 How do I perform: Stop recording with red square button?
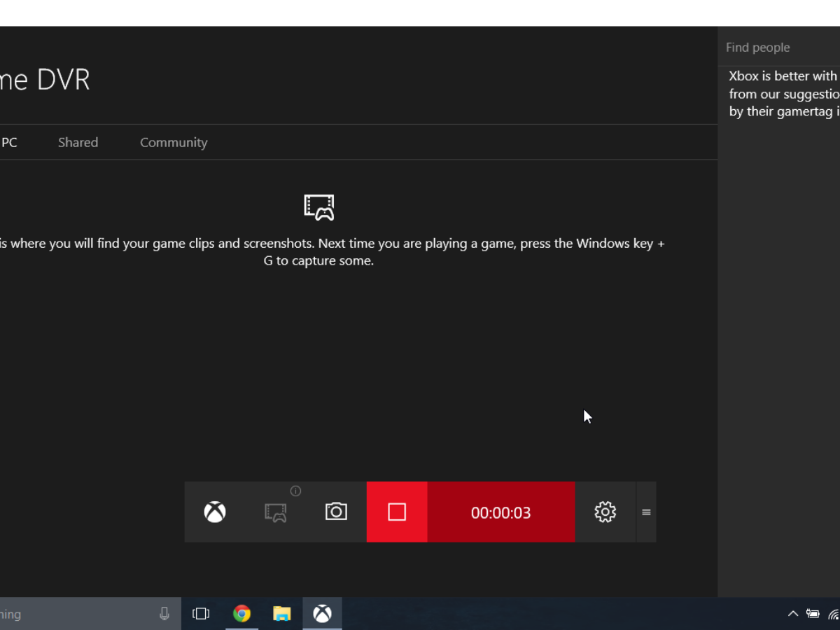click(x=397, y=512)
